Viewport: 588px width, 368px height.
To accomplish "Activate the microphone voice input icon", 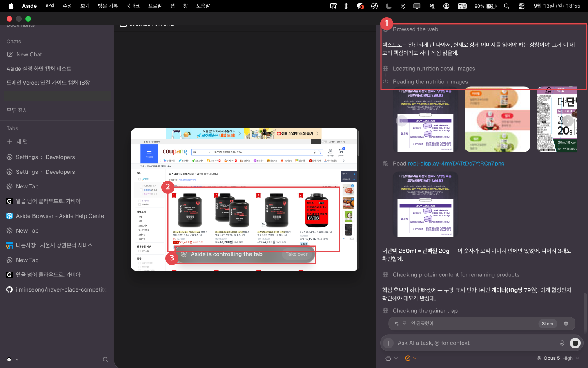I will (562, 343).
